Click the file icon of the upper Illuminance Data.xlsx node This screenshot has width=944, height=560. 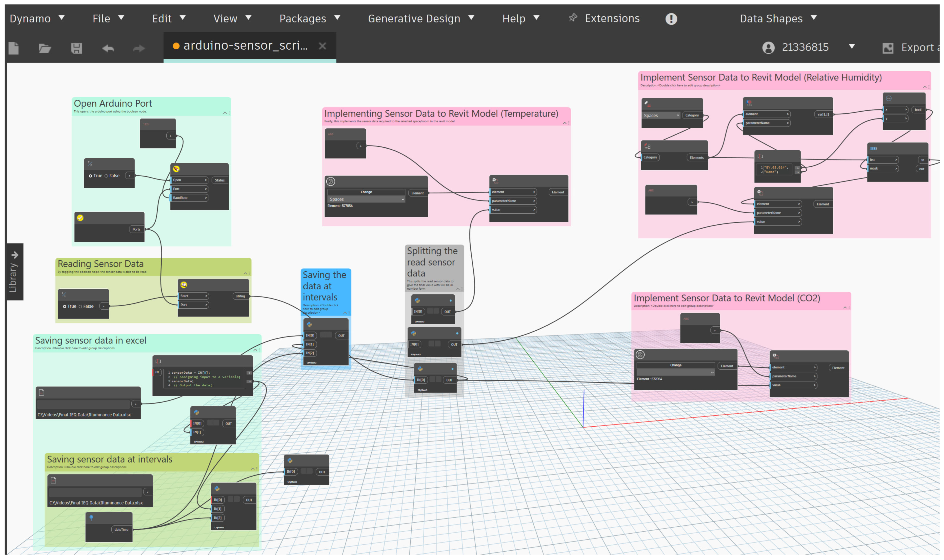[42, 392]
